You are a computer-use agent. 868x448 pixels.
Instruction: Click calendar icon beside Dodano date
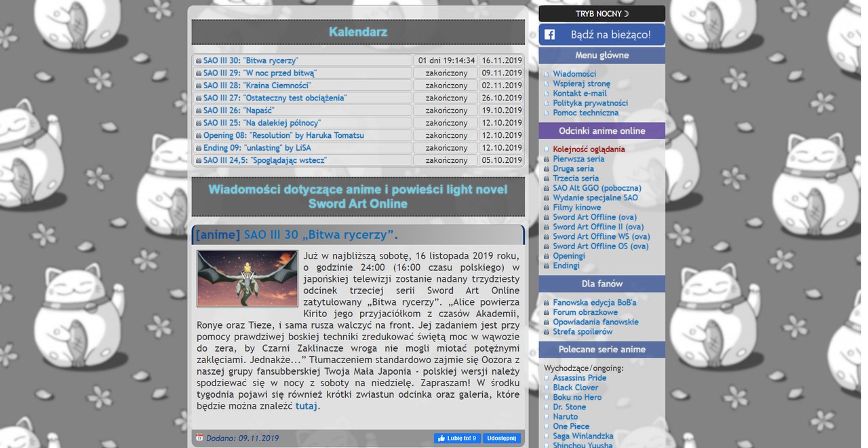click(199, 438)
